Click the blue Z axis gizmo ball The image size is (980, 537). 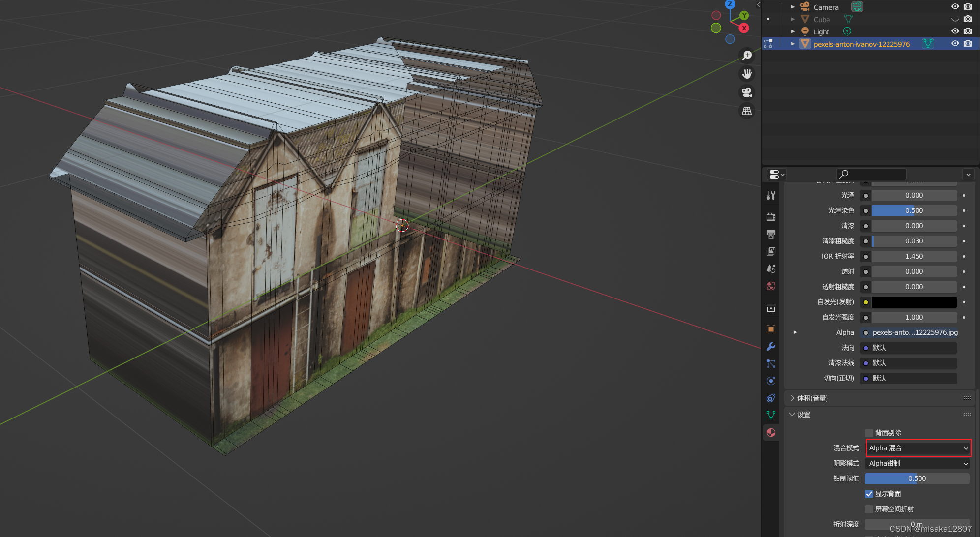point(730,4)
